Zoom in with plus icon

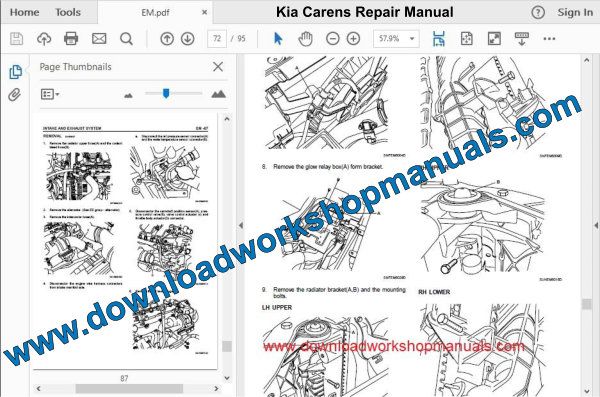(353, 39)
